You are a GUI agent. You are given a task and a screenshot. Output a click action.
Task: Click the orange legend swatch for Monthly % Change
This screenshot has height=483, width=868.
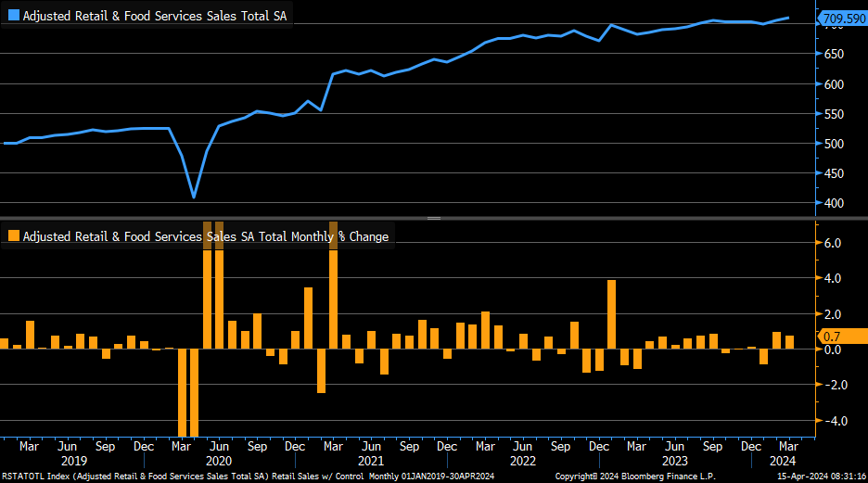[x=13, y=236]
